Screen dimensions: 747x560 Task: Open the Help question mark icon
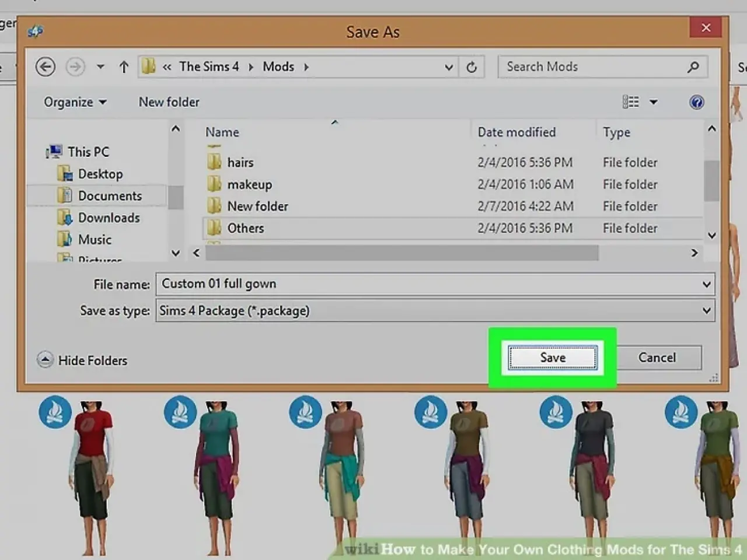click(696, 103)
